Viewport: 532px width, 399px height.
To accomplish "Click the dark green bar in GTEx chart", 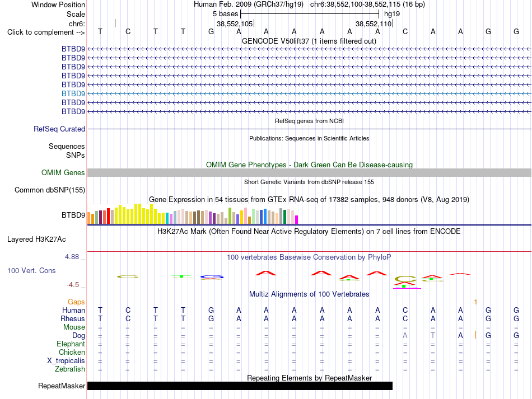I will 284,217.
